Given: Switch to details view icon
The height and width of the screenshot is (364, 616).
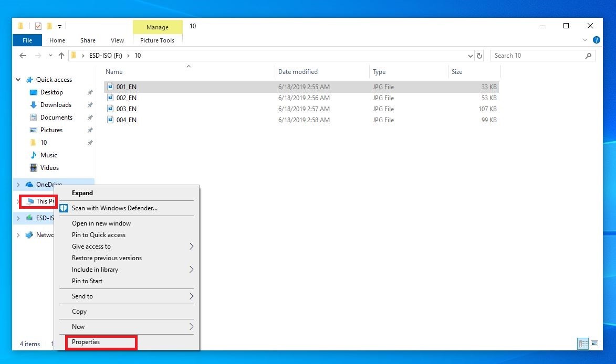Looking at the screenshot, I should point(583,344).
